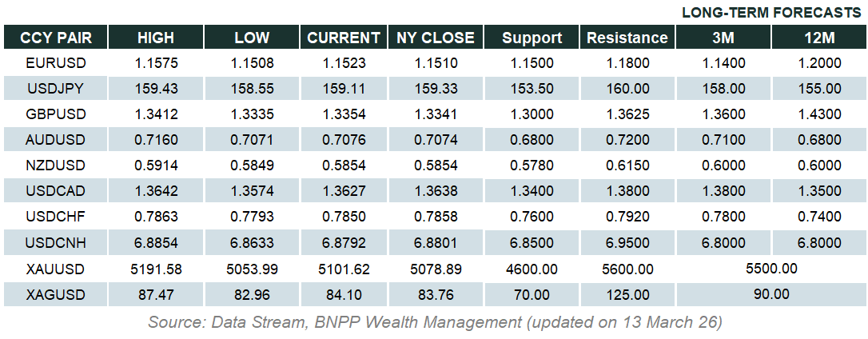Select the EURUSD row label
This screenshot has height=339, width=868.
coord(55,63)
